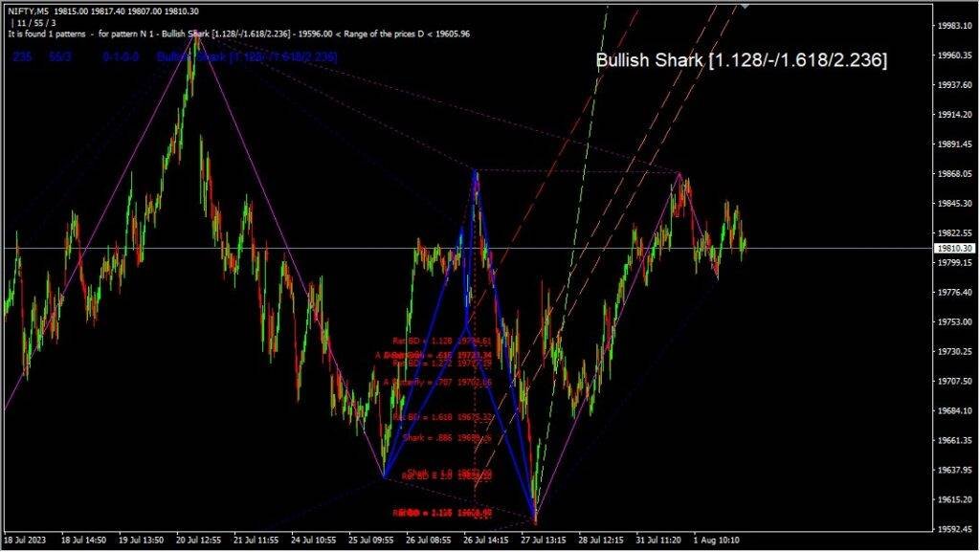Image resolution: width=980 pixels, height=552 pixels.
Task: Click the '27 Jul 13:15' time axis label
Action: click(544, 541)
